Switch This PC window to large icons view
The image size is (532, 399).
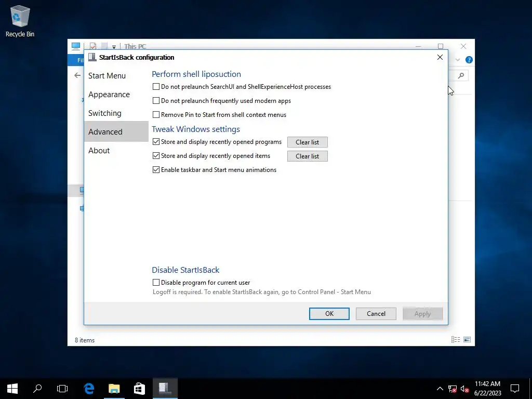pos(467,340)
